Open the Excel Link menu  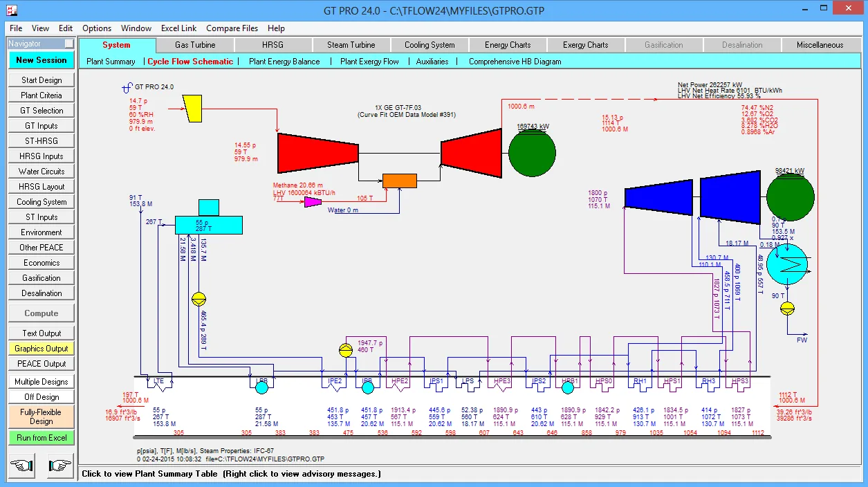[x=178, y=28]
